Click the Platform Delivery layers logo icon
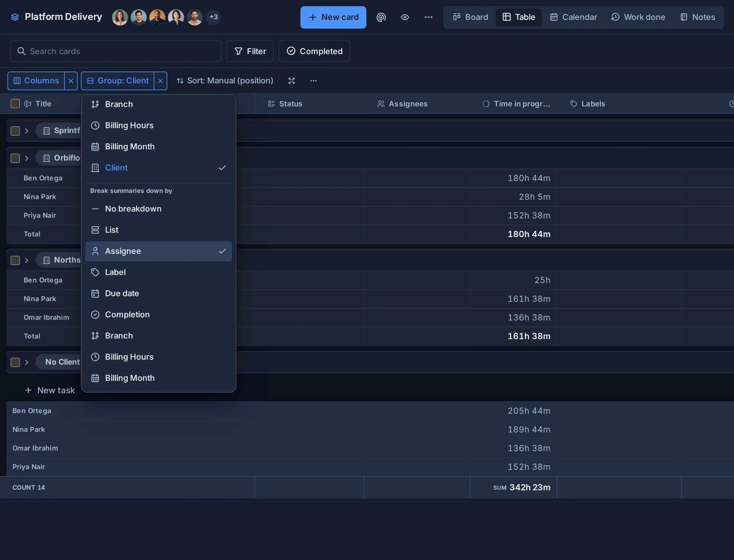 click(15, 17)
